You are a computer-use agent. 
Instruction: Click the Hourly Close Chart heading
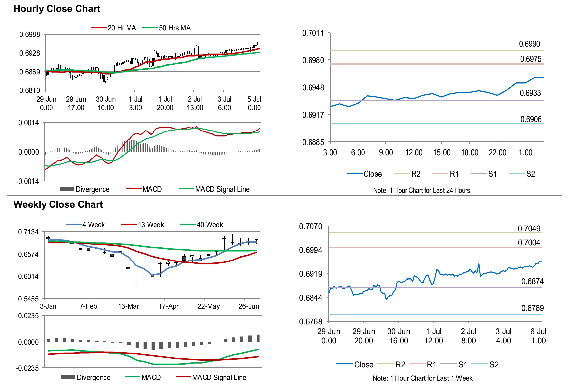57,9
